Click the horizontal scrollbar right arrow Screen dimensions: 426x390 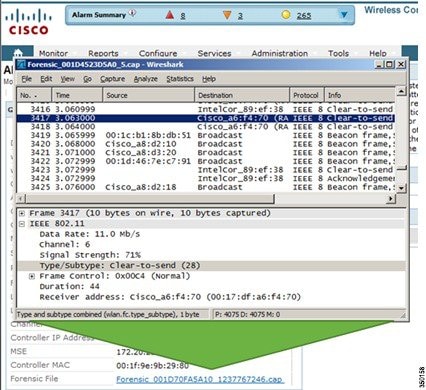point(390,199)
